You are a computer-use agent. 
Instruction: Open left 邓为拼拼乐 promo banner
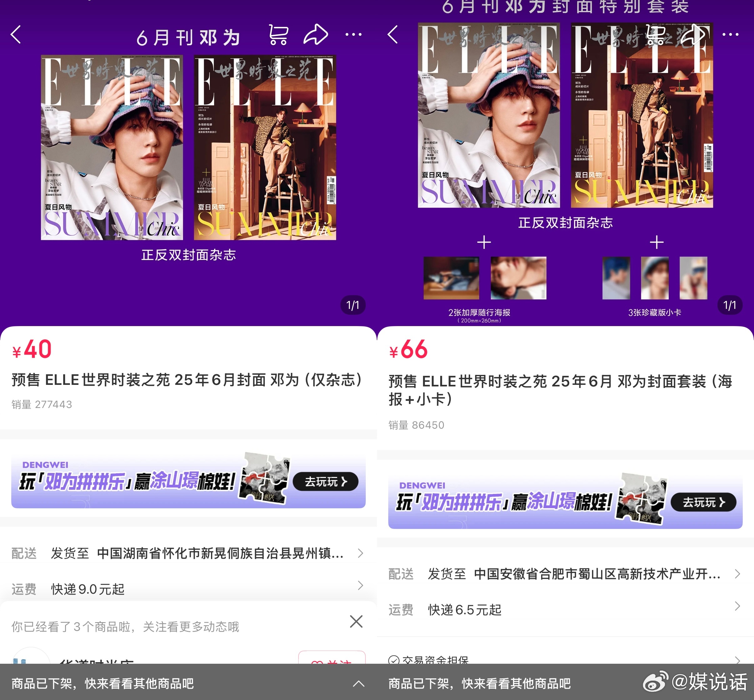(x=188, y=480)
